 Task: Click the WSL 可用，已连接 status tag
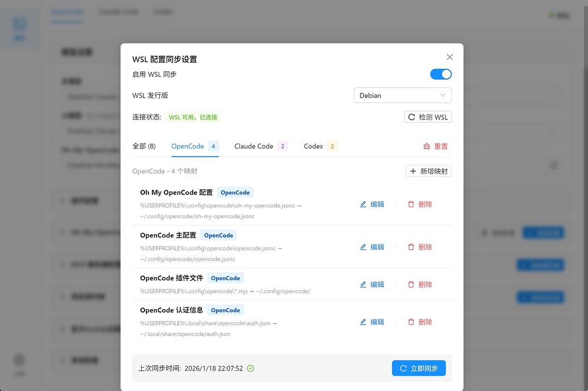pos(193,117)
